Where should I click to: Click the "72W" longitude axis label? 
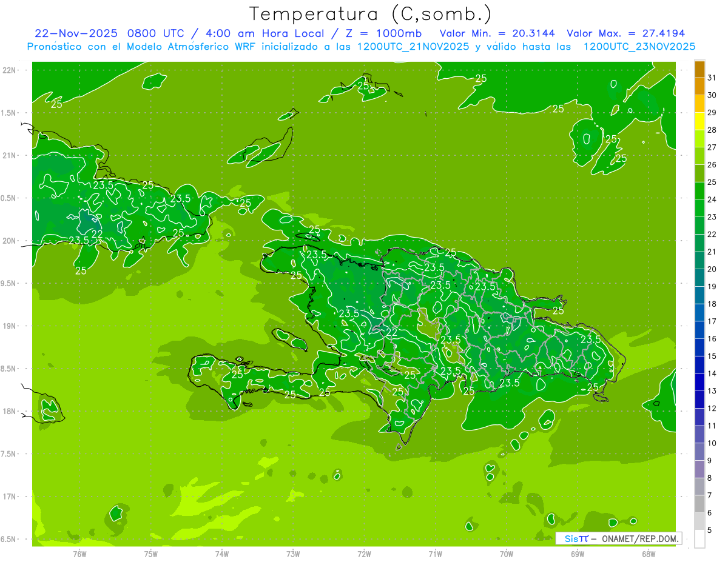click(364, 554)
